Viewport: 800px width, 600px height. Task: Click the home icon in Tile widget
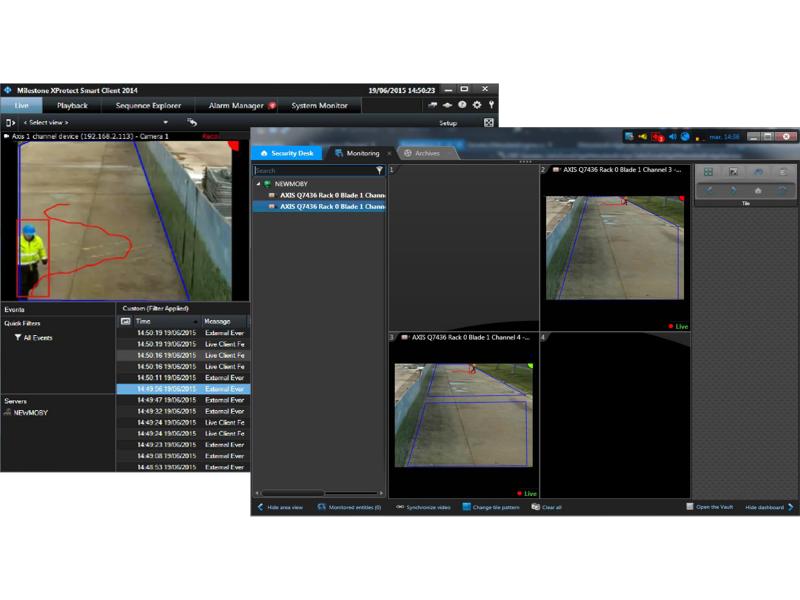tap(758, 190)
